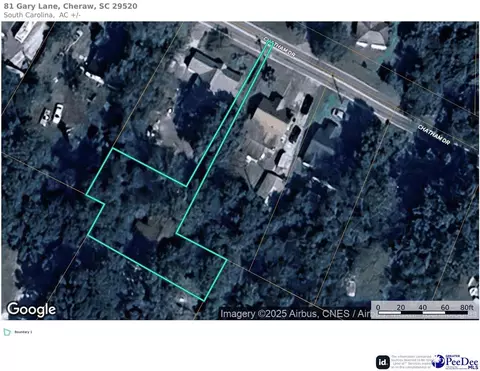This screenshot has height=371, width=480.
Task: Click the Boundary 1 legend icon
Action: (x=7, y=332)
